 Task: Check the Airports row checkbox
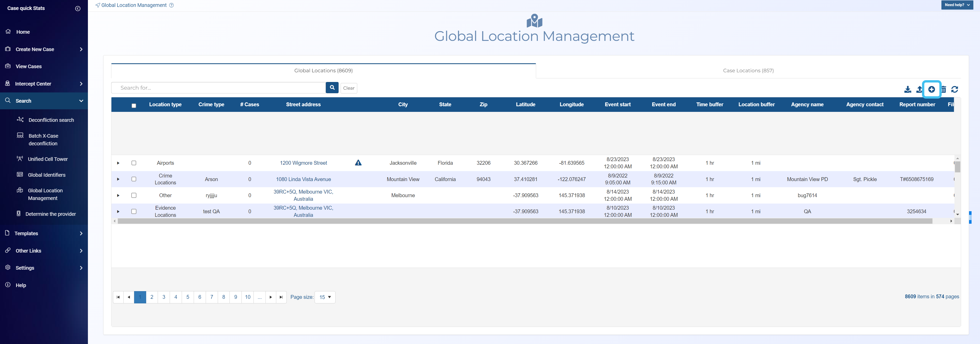point(134,163)
